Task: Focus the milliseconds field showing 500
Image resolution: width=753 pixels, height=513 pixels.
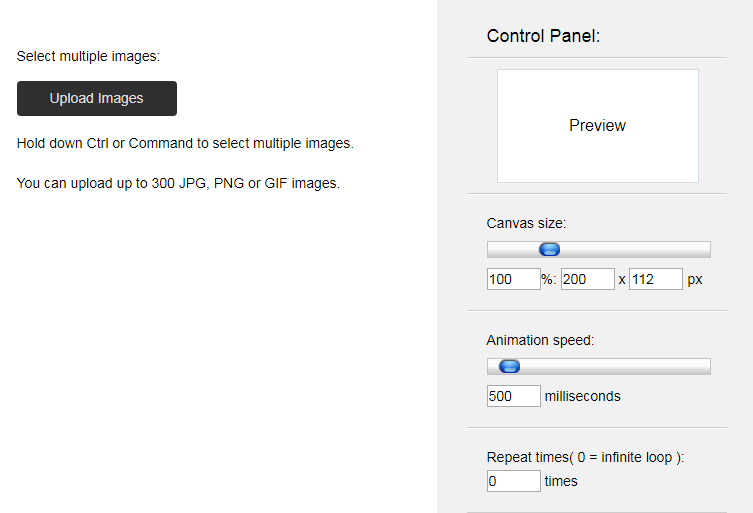Action: point(514,396)
